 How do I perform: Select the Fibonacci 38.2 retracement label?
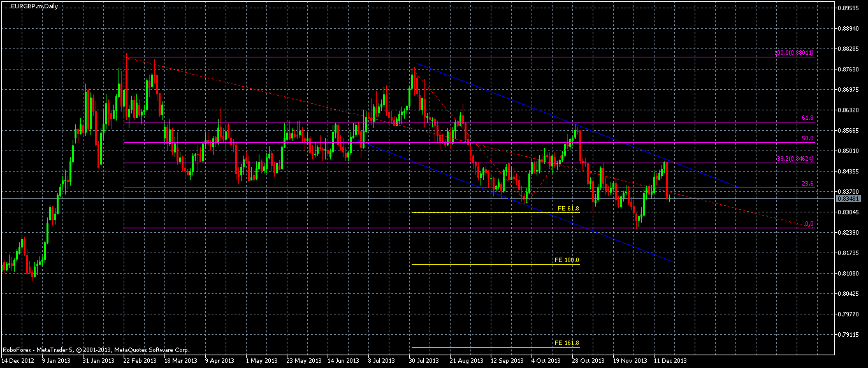(796, 158)
